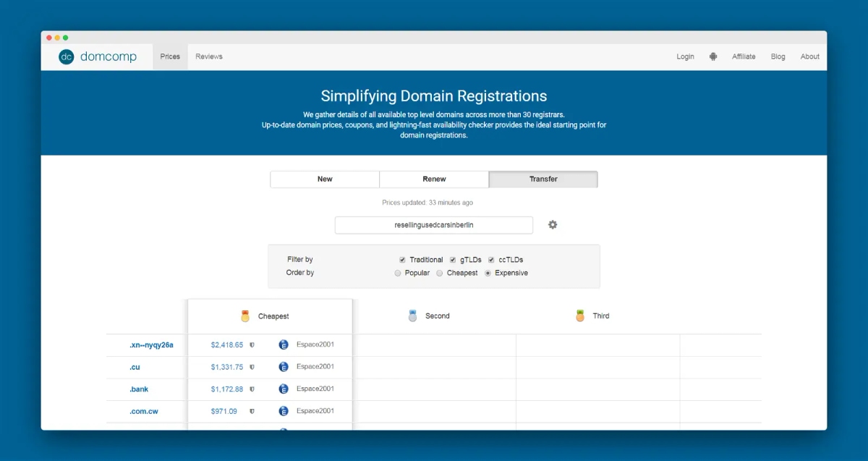Open the Android app icon link

click(713, 56)
